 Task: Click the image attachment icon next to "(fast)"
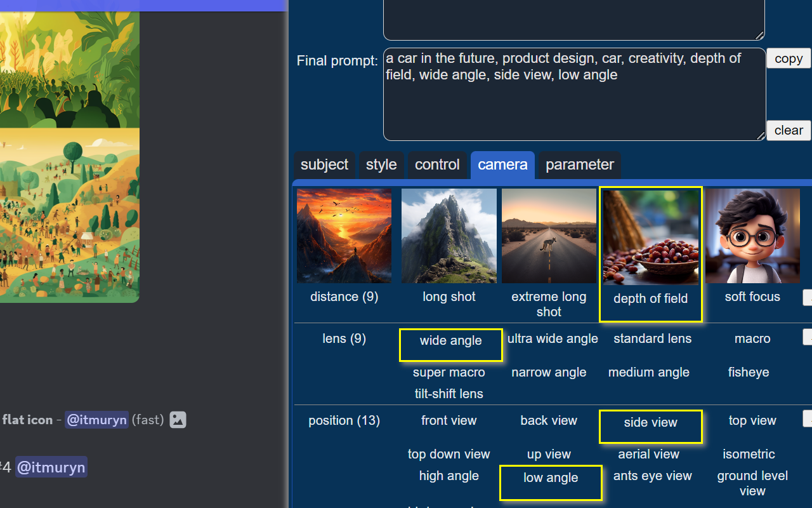[x=178, y=420]
